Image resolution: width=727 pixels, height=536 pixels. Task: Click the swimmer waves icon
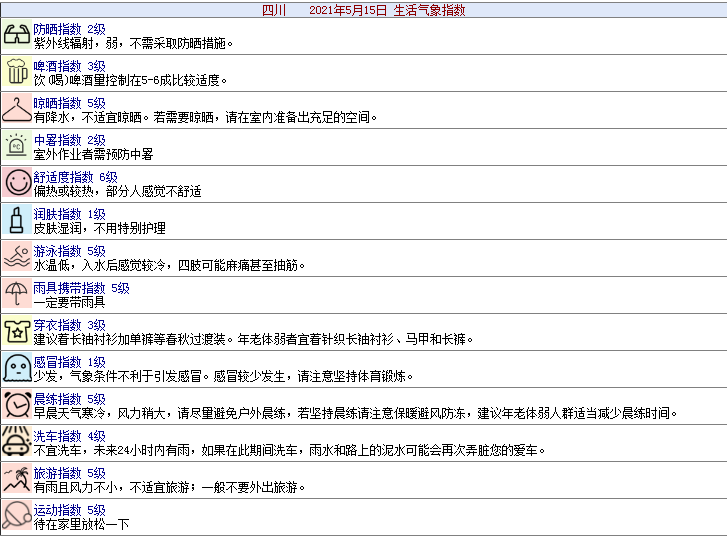point(16,257)
